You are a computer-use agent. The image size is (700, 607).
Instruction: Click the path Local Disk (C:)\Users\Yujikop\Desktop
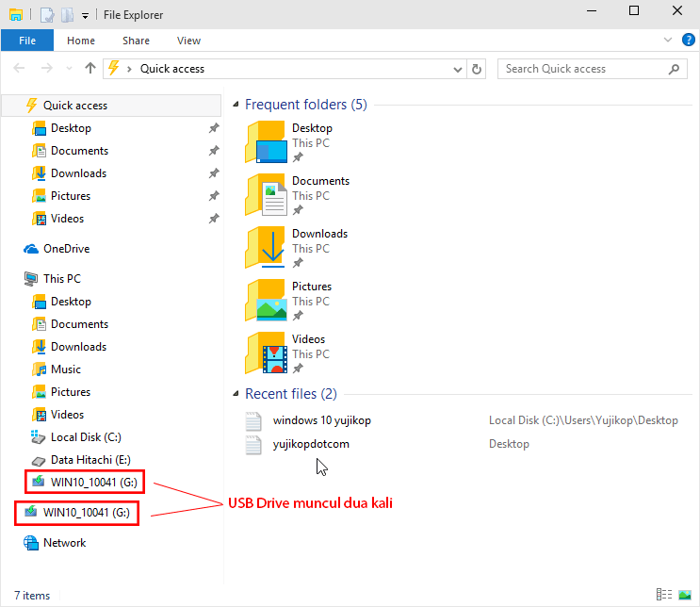tap(583, 420)
